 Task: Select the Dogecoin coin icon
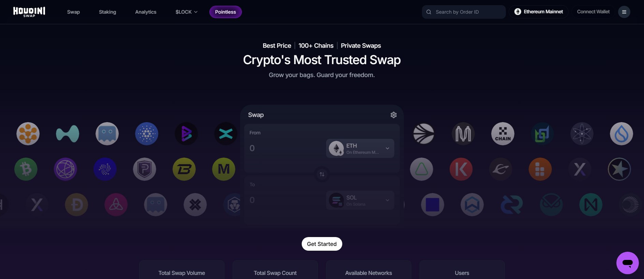pos(76,205)
